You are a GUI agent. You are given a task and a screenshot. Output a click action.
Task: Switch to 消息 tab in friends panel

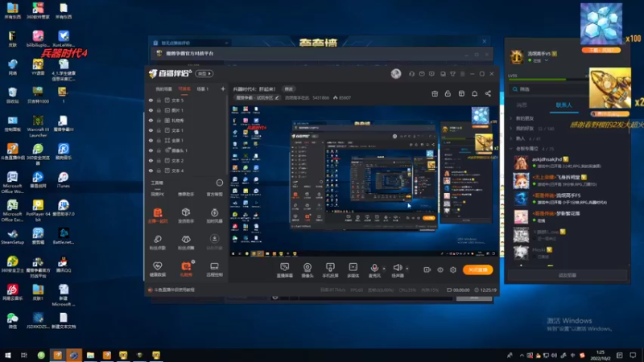point(521,105)
